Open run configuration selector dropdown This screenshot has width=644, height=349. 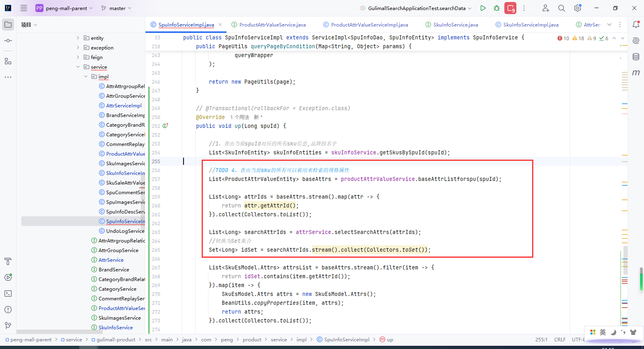click(x=416, y=8)
